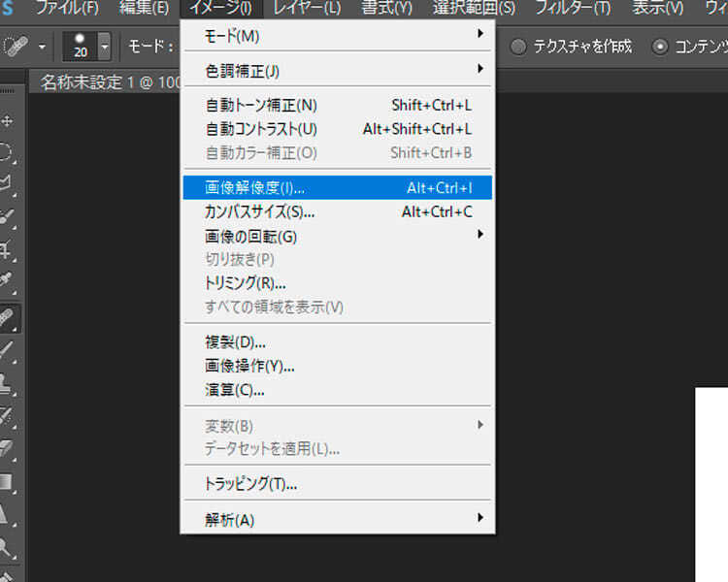
Task: Select the Elliptical Marquee tool
Action: (9, 152)
